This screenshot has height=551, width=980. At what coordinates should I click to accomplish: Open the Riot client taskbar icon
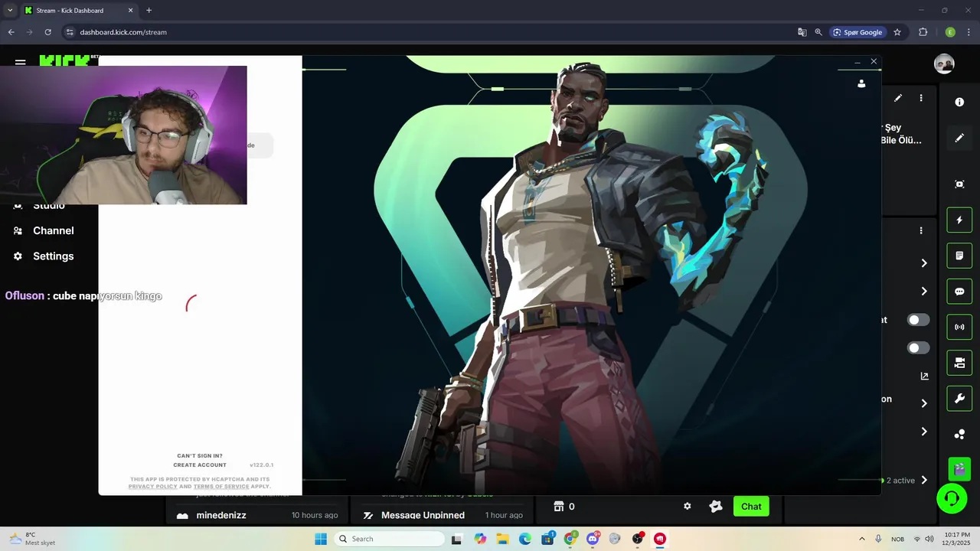[x=660, y=539]
